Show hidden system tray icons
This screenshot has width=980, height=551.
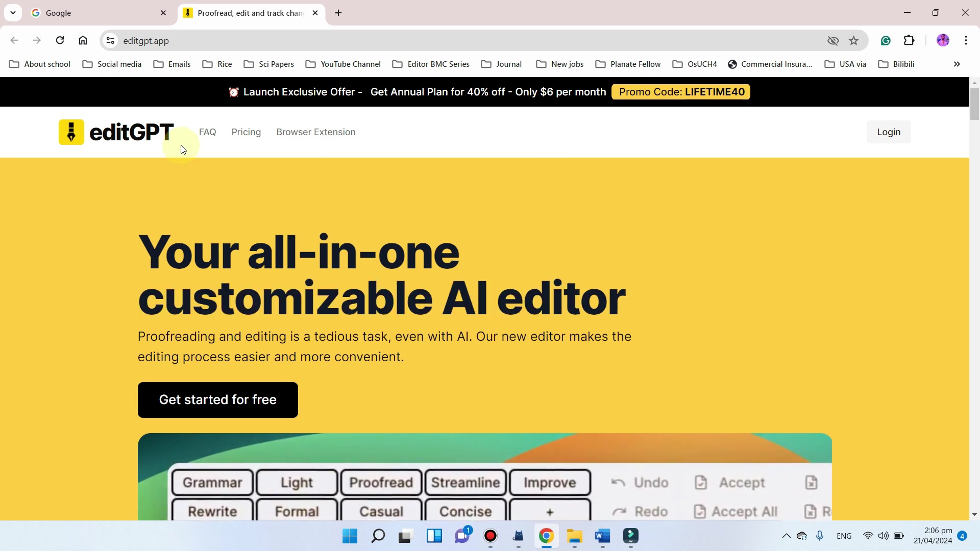pyautogui.click(x=786, y=536)
